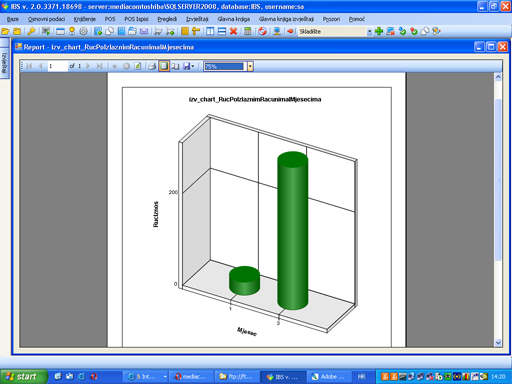512x384 pixels.
Task: Click the red X delete toolbar icon
Action: click(x=233, y=31)
